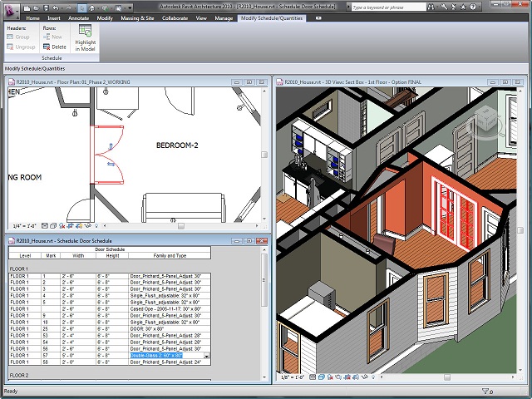Click the 3D view horizontal scrollbar thumb
Image resolution: width=532 pixels, height=399 pixels.
[x=447, y=377]
